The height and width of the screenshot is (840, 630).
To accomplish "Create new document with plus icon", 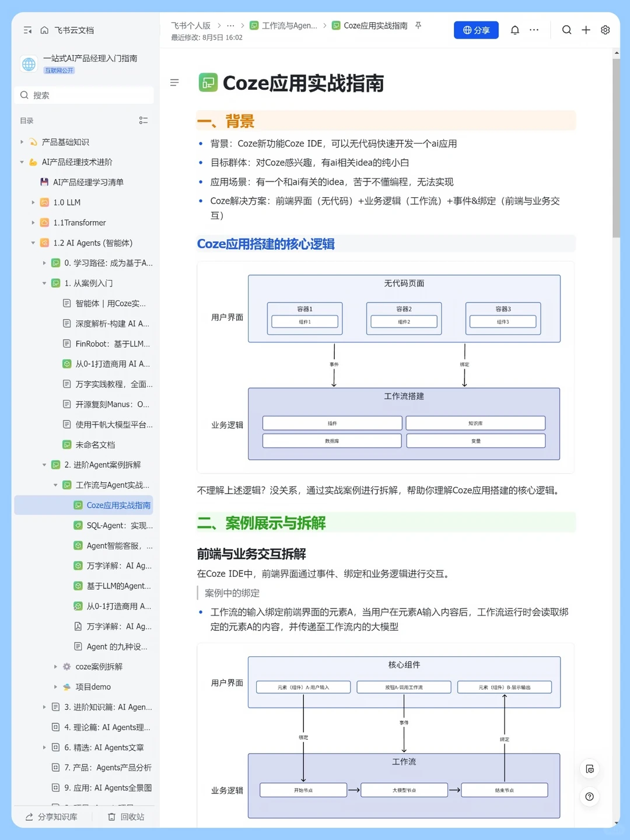I will (586, 30).
